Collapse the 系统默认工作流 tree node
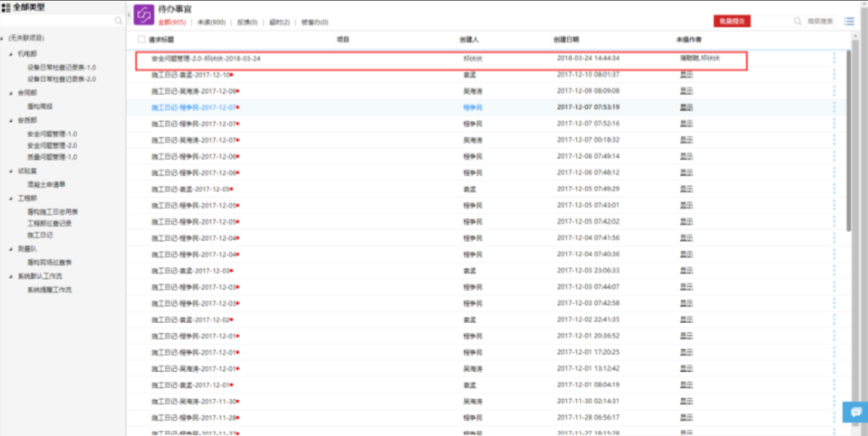 [11, 276]
